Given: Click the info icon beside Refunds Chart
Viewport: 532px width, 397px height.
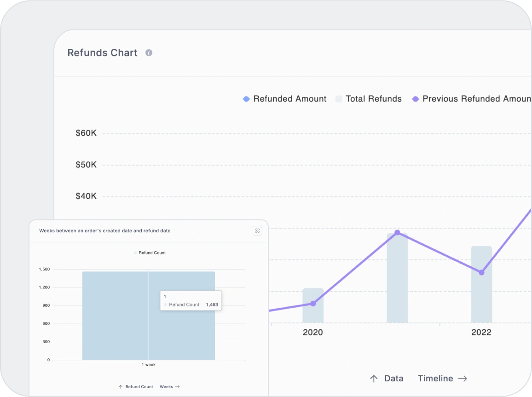Looking at the screenshot, I should 149,53.
